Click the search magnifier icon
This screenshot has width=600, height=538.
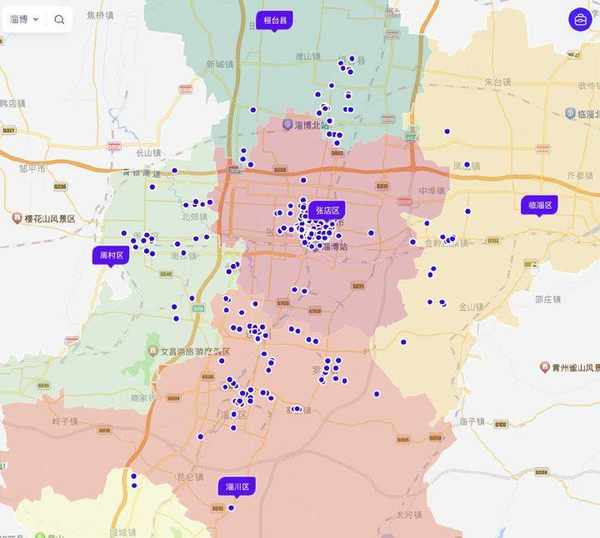59,19
